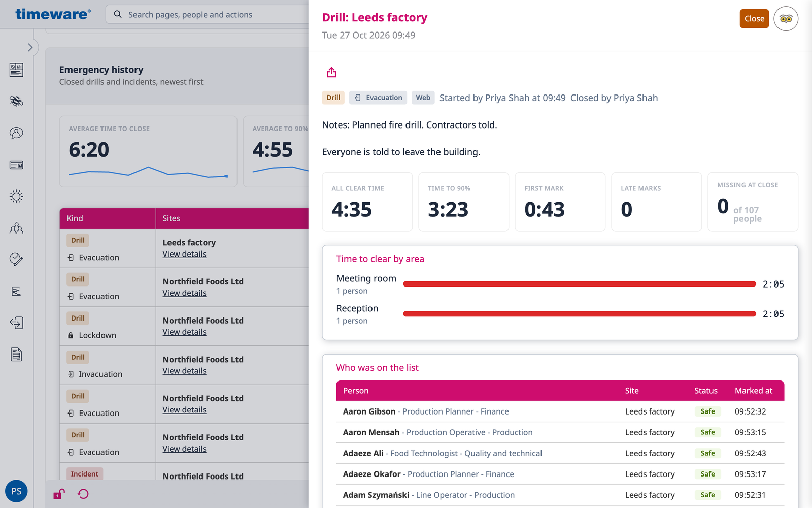Click the Evacuation tag in the drill panel
This screenshot has width=812, height=508.
(x=378, y=98)
